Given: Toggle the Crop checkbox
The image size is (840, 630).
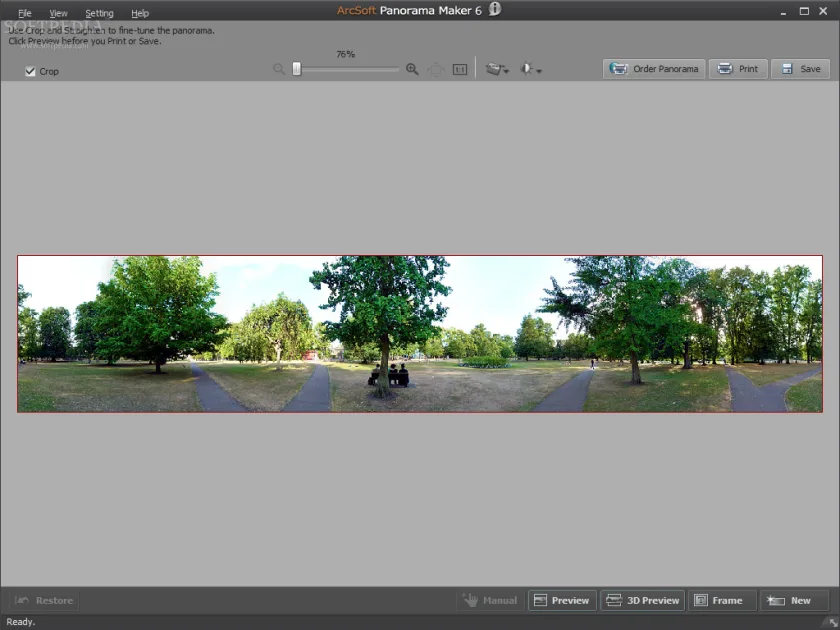Looking at the screenshot, I should [30, 71].
